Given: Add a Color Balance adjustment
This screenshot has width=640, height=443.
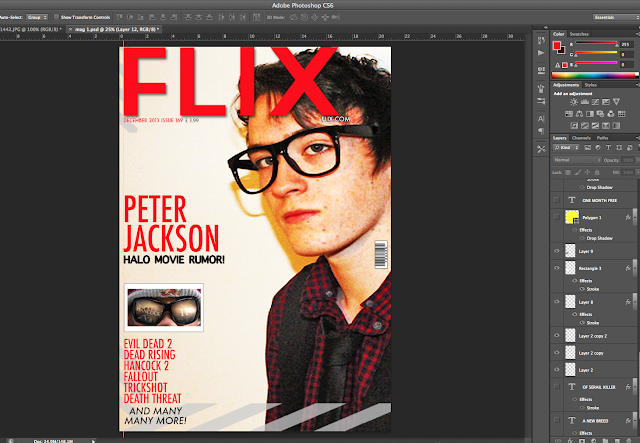Looking at the screenshot, I should click(579, 114).
